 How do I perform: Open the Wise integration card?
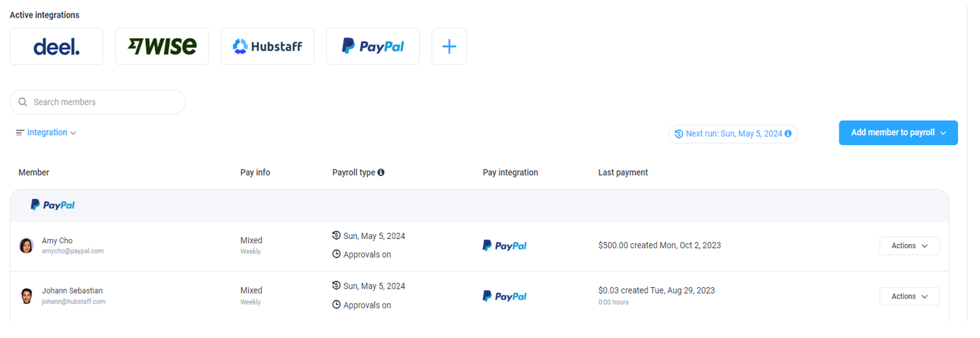(162, 47)
